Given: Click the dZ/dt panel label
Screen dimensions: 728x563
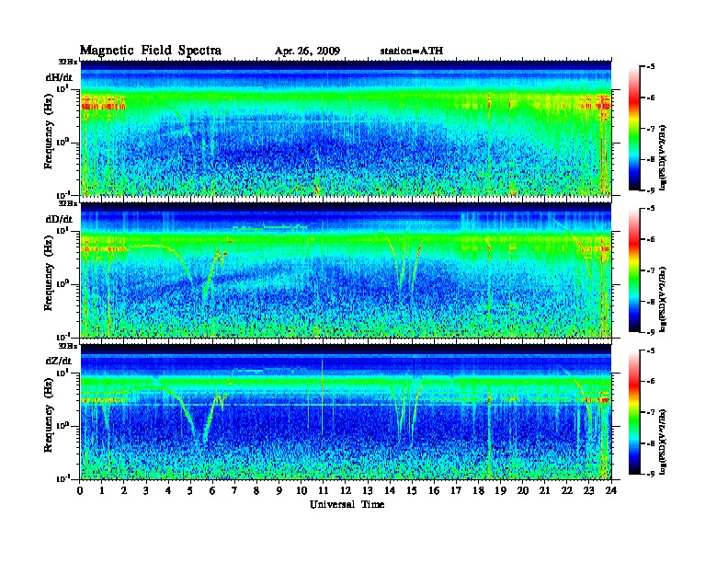Looking at the screenshot, I should coord(59,361).
